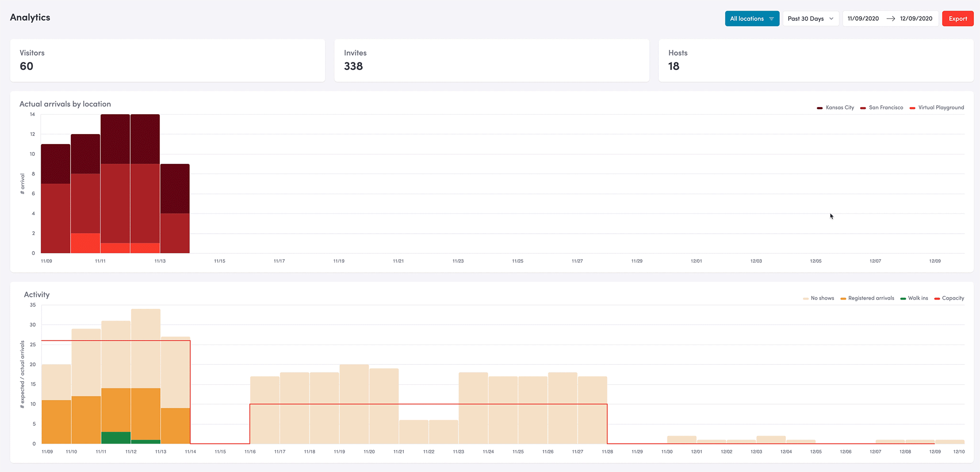Click the arrow icon between the dates
This screenshot has height=472, width=980.
890,19
